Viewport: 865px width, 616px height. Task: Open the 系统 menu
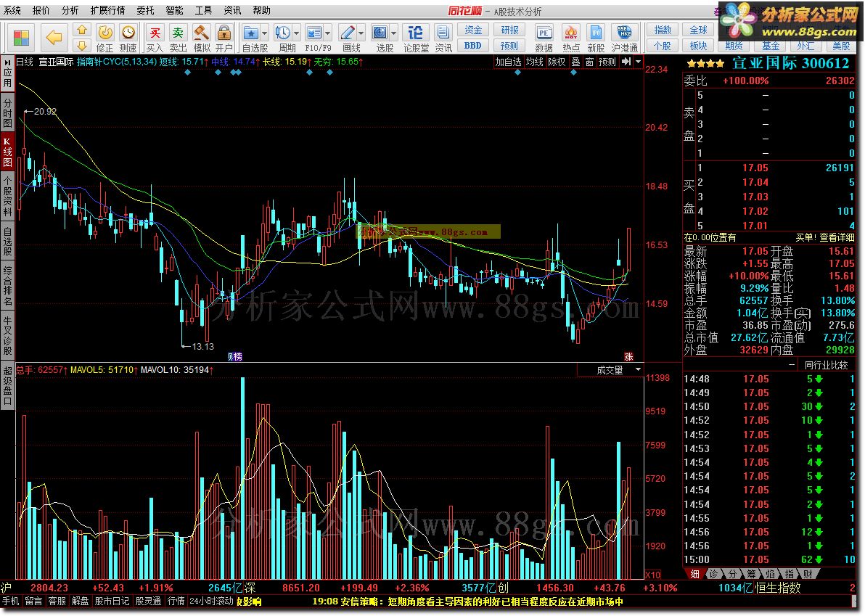pos(12,10)
